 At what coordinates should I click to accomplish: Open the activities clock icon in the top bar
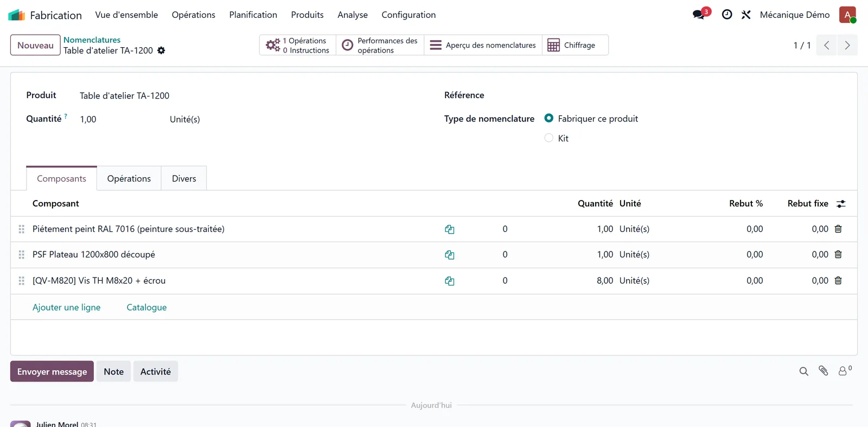click(x=727, y=15)
